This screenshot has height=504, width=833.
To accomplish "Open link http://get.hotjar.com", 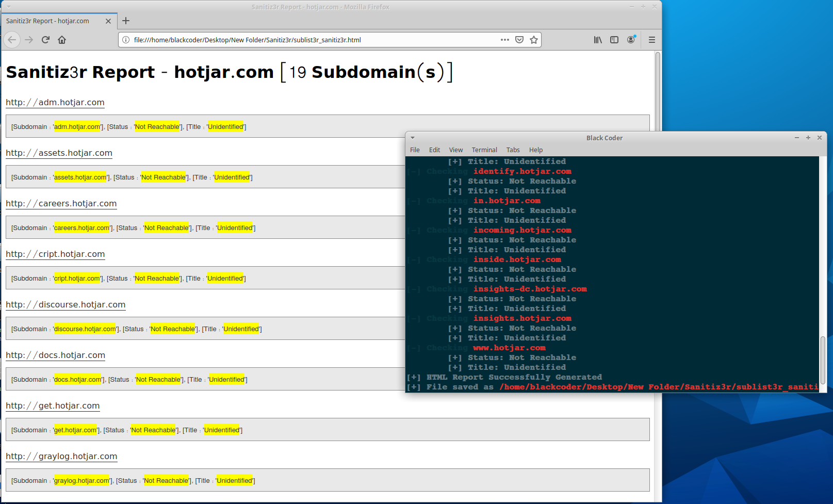I will click(53, 405).
